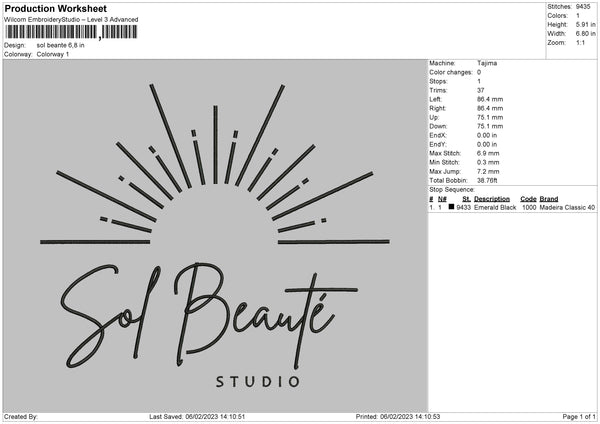600x424 pixels.
Task: Click the EndY value 0.00 in
Action: [487, 144]
